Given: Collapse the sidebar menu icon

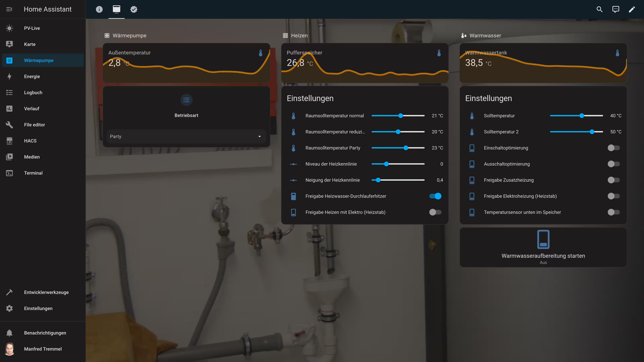Looking at the screenshot, I should 9,9.
